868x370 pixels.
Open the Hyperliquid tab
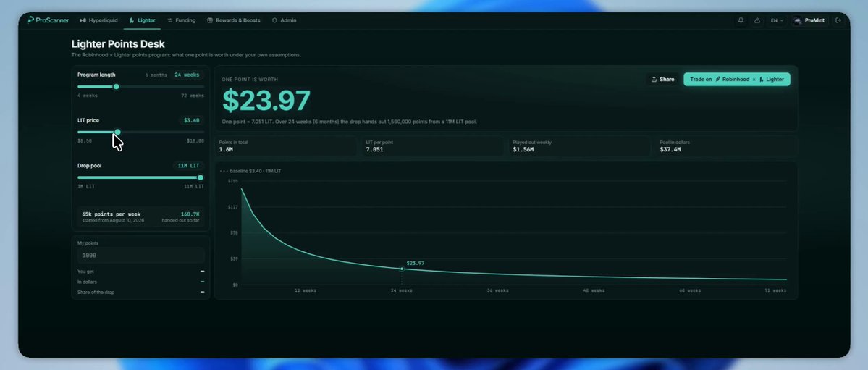coord(98,20)
